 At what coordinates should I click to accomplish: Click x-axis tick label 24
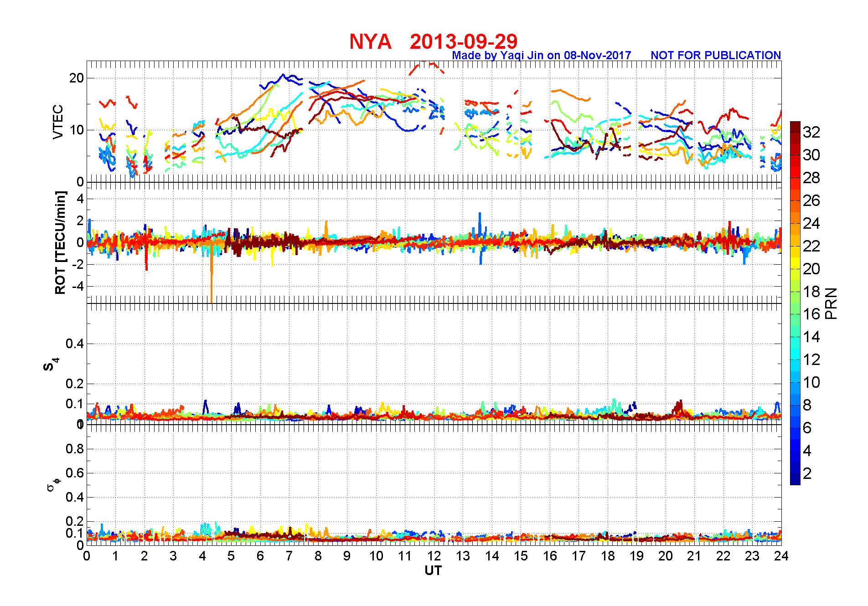[x=781, y=556]
